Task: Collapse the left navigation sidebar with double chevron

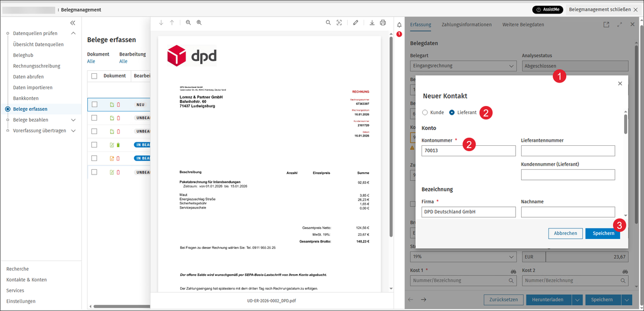Action: [73, 23]
